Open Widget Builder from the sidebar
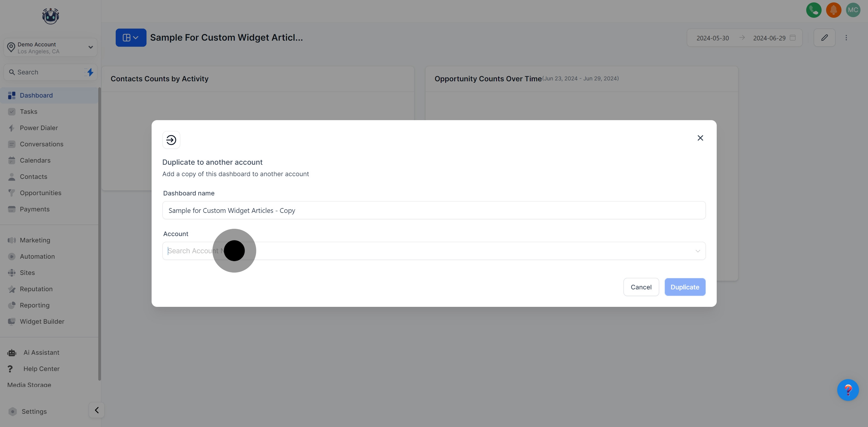The height and width of the screenshot is (427, 868). [x=42, y=322]
